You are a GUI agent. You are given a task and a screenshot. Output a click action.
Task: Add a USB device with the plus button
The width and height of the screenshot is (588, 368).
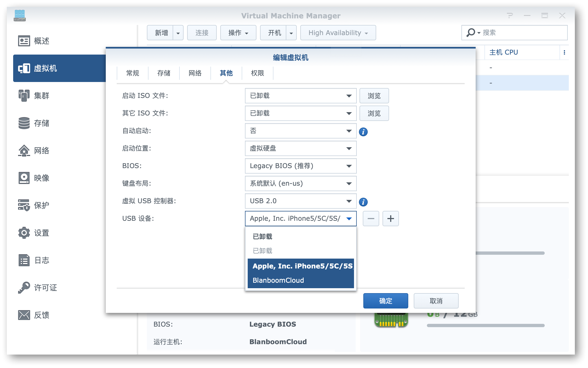tap(391, 219)
